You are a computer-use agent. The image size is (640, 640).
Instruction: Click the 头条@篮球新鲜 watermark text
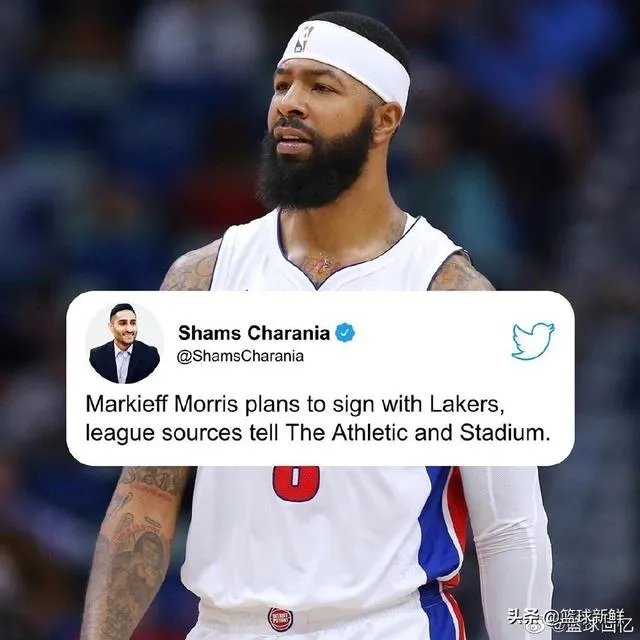(x=570, y=622)
